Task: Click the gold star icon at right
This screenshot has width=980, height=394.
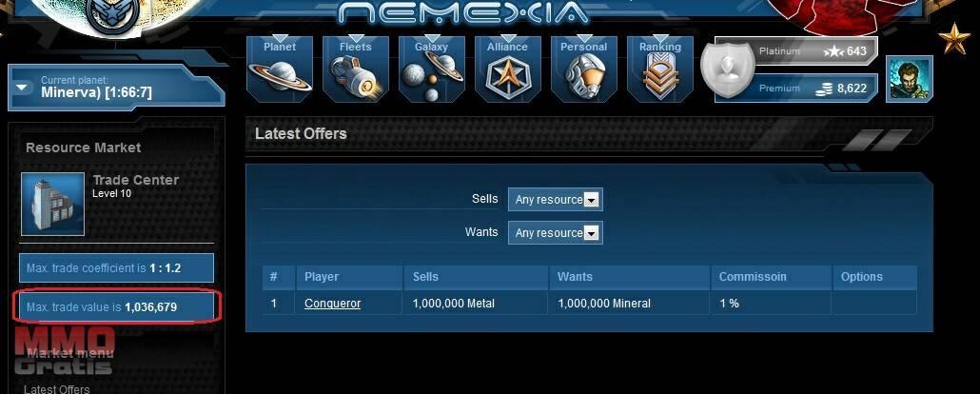Action: 953,39
